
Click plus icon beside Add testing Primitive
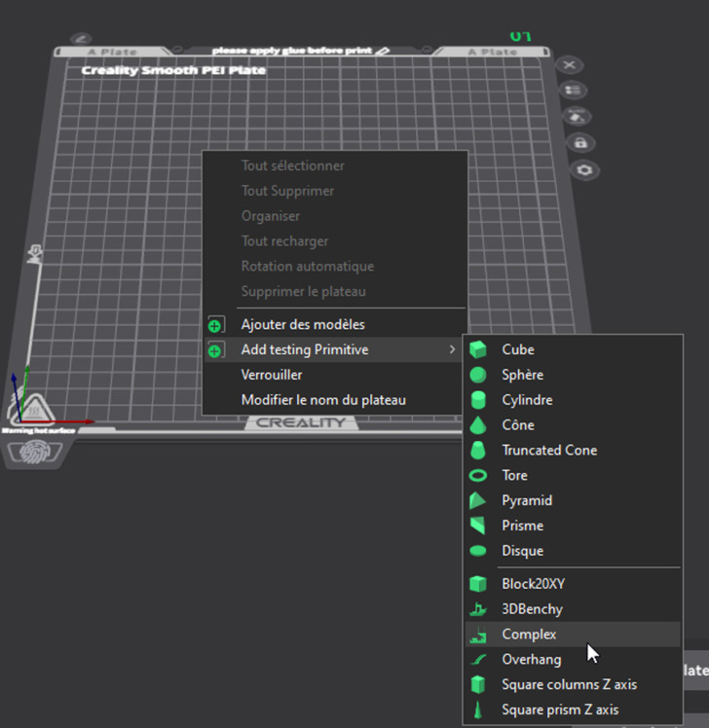[x=215, y=350]
